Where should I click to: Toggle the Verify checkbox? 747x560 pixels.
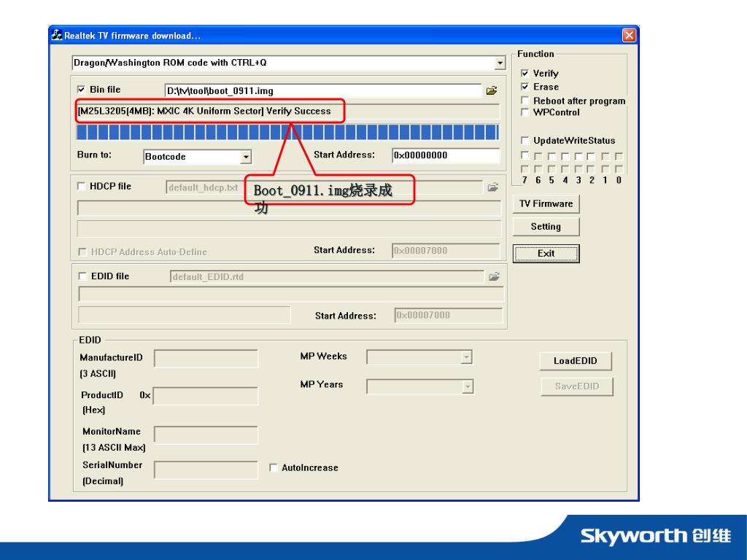(x=525, y=73)
